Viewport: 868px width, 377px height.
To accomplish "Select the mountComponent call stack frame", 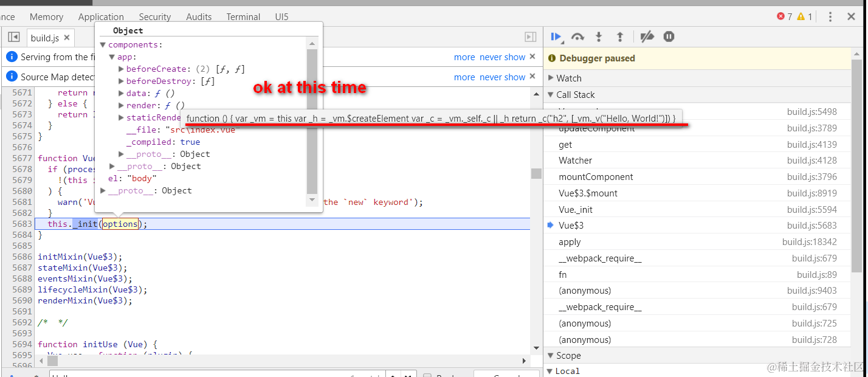I will point(697,177).
